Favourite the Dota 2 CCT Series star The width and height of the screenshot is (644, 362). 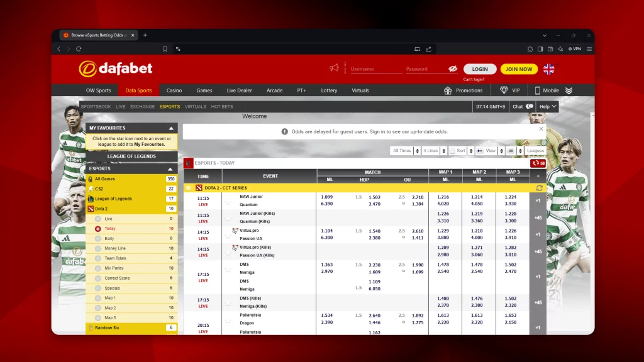click(188, 188)
